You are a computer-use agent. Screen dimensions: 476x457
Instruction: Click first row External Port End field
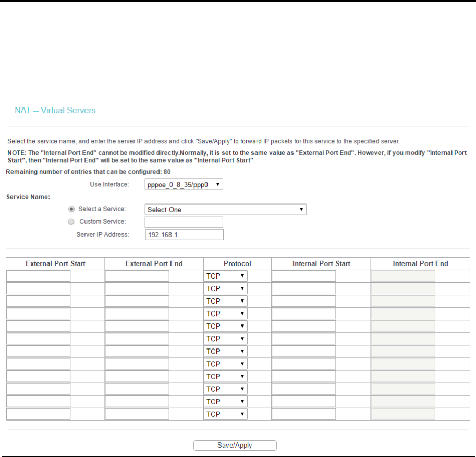[137, 276]
